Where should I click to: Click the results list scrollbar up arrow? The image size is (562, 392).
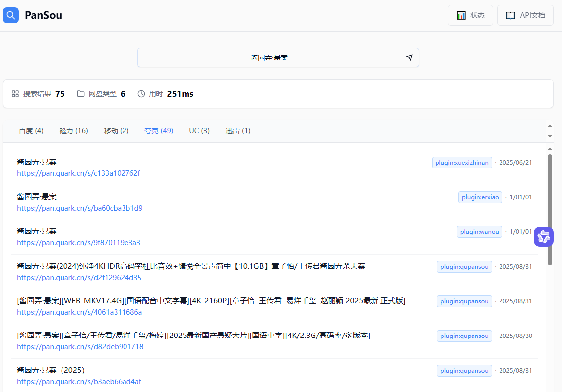click(550, 149)
